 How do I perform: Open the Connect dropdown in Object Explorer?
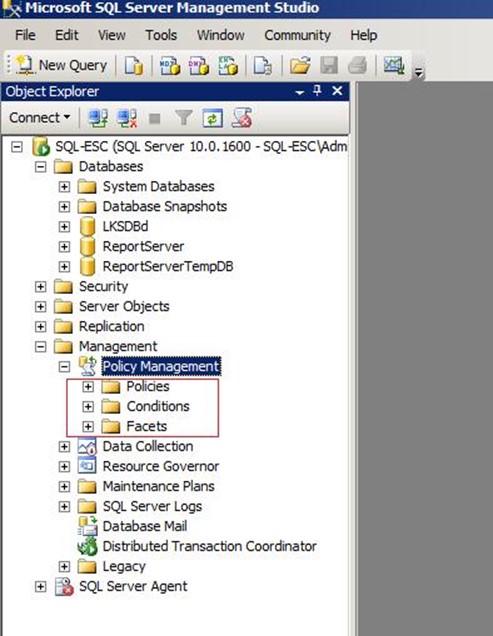point(40,118)
